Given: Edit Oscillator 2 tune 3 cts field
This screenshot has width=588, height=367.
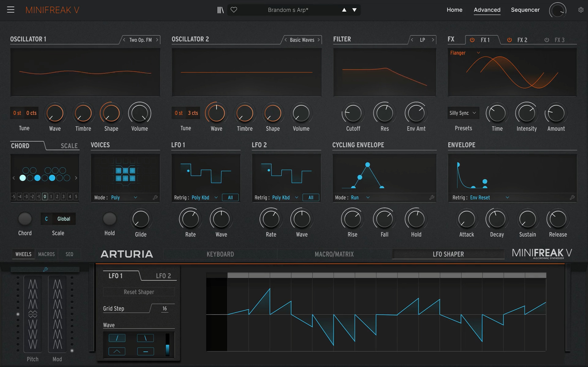Looking at the screenshot, I should coord(193,113).
